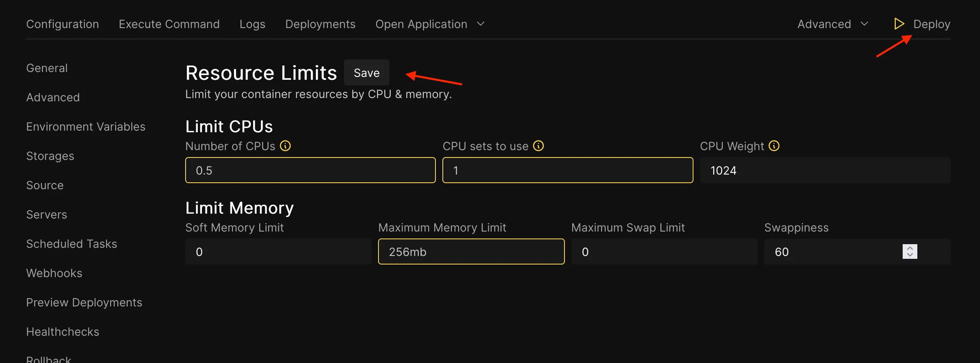Open the Source section
The width and height of the screenshot is (980, 363).
(45, 185)
